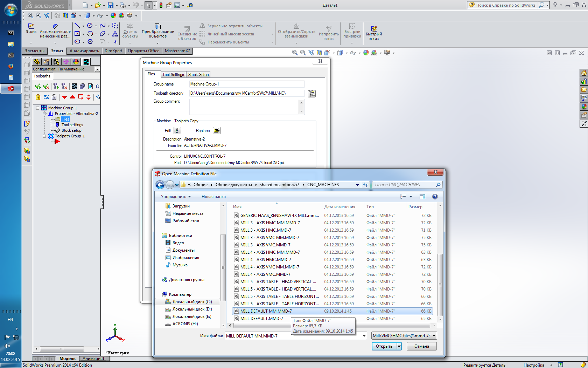This screenshot has height=368, width=588.
Task: Click the Поиск: CNC_MACHINES search field
Action: click(x=406, y=185)
